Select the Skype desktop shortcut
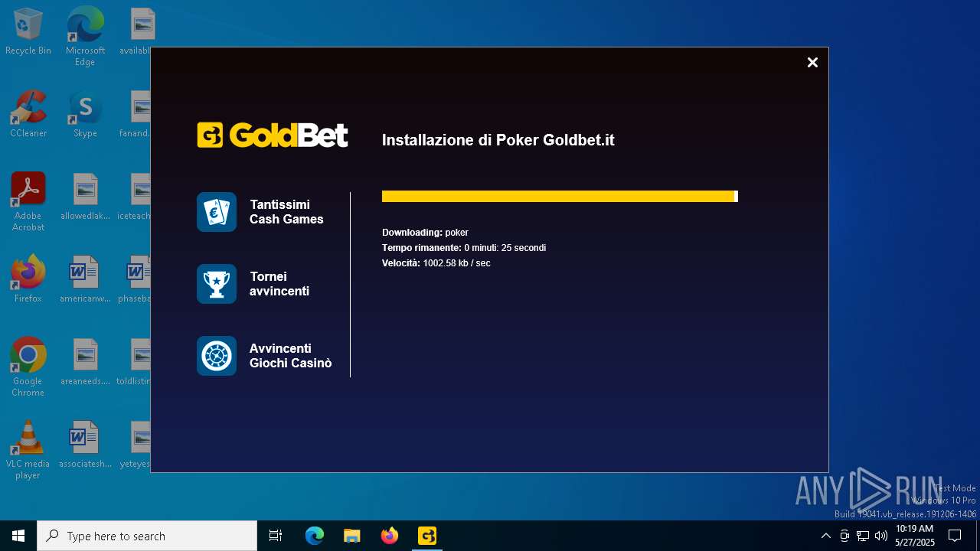The image size is (980, 551). 85,115
